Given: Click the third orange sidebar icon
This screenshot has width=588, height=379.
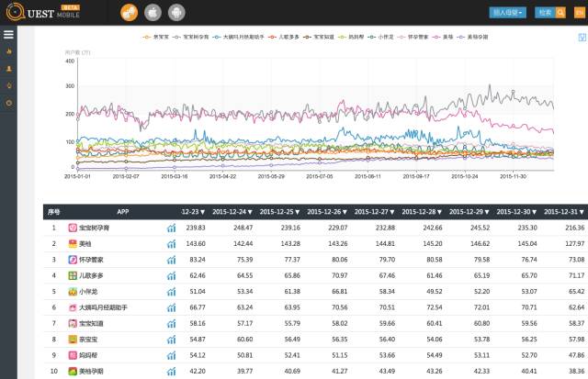Looking at the screenshot, I should 9,85.
